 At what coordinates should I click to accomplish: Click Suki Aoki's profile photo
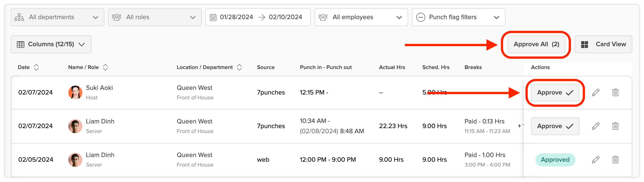tap(75, 92)
